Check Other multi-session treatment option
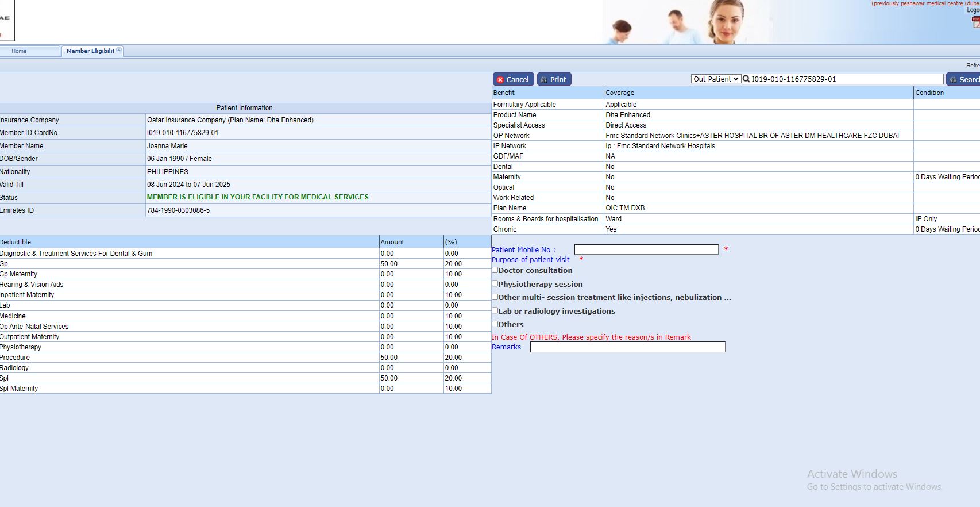This screenshot has width=980, height=507. pos(495,297)
